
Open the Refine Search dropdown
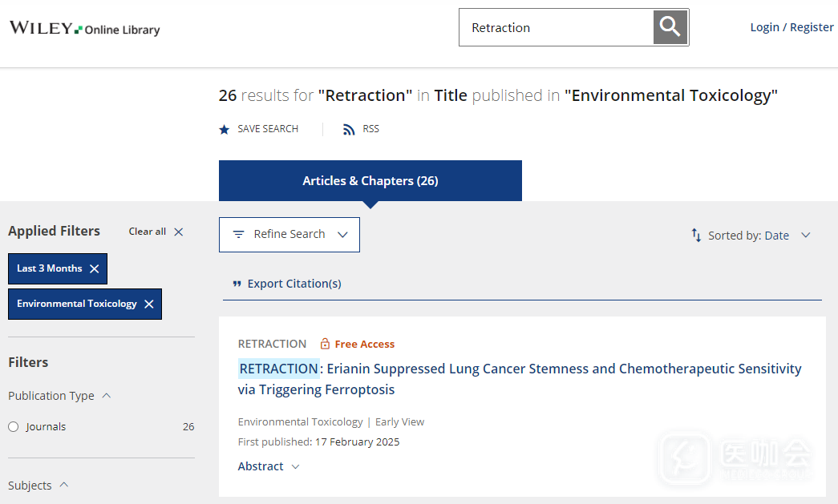click(x=289, y=235)
